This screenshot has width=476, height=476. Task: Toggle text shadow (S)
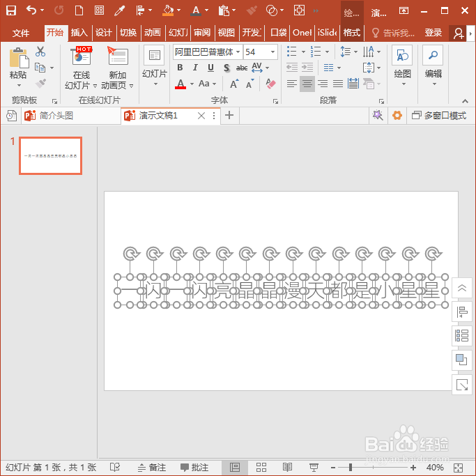[227, 68]
